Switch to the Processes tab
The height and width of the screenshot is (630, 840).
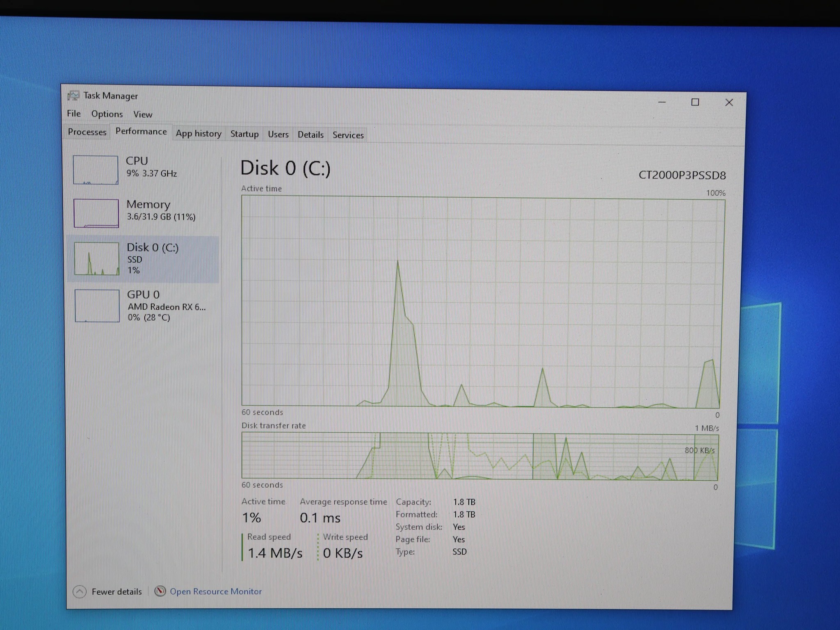click(x=87, y=132)
